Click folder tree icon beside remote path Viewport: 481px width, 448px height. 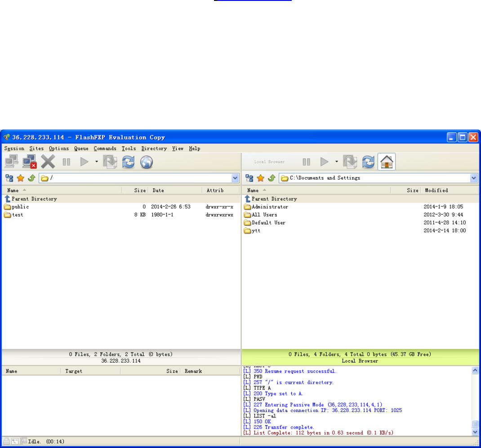pyautogui.click(x=9, y=178)
